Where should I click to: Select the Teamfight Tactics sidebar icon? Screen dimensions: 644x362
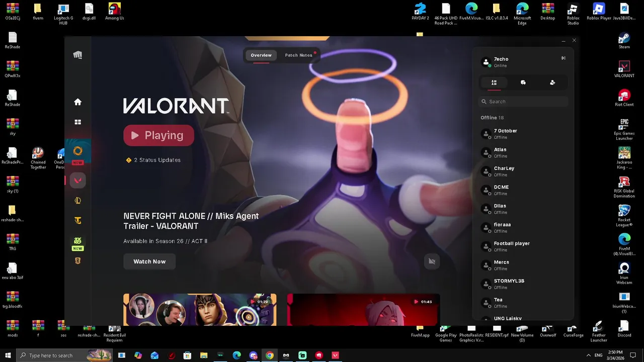pyautogui.click(x=77, y=221)
